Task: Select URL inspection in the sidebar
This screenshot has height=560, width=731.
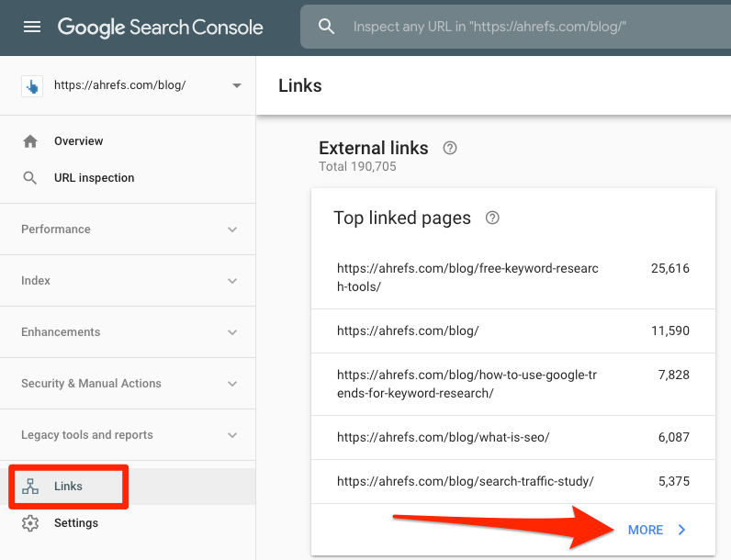Action: [x=94, y=178]
